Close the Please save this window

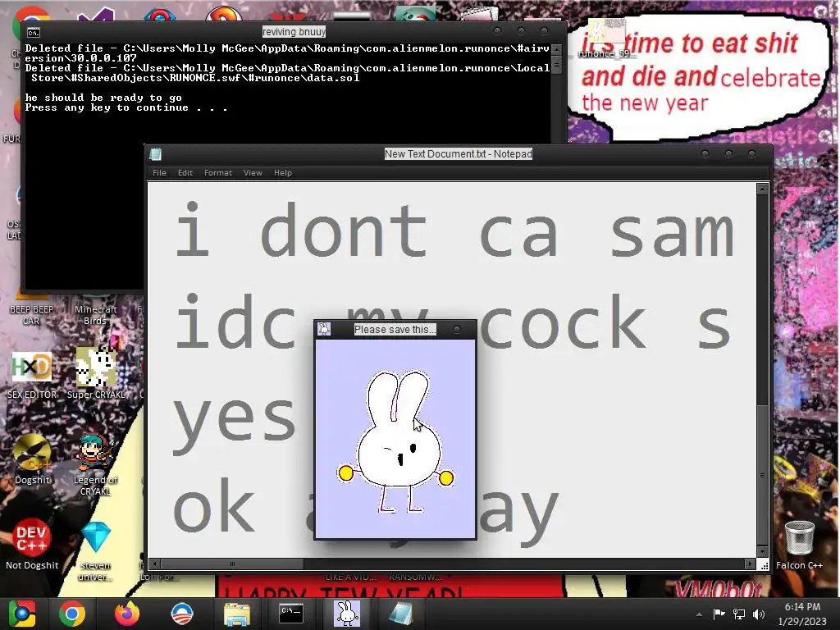456,330
